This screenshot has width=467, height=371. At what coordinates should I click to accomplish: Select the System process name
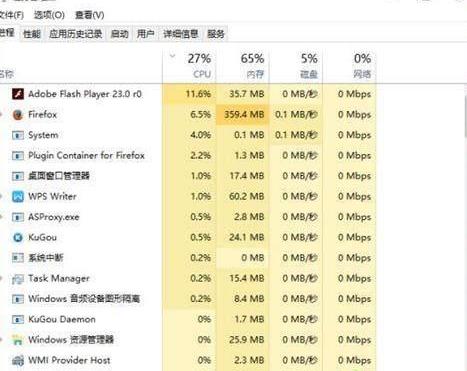coord(43,135)
